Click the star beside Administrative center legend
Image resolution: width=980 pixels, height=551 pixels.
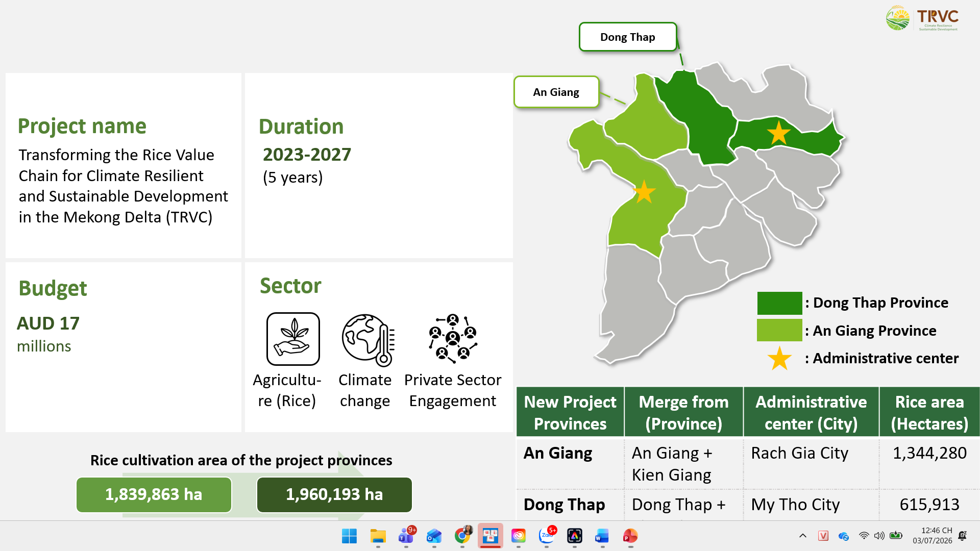click(780, 359)
